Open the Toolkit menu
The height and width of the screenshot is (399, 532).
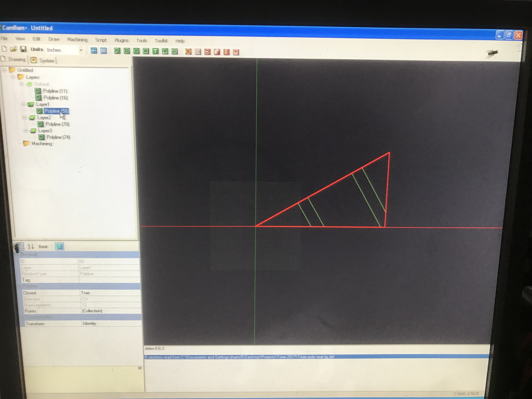161,41
